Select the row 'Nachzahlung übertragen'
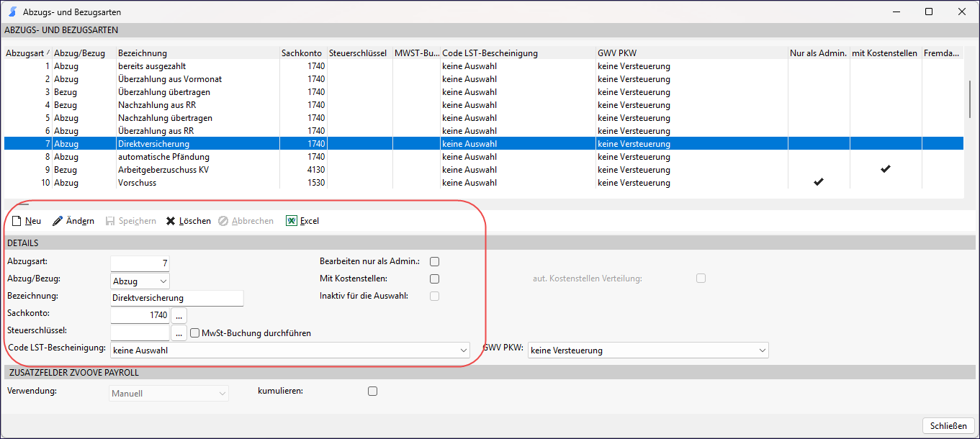The image size is (980, 439). click(484, 118)
